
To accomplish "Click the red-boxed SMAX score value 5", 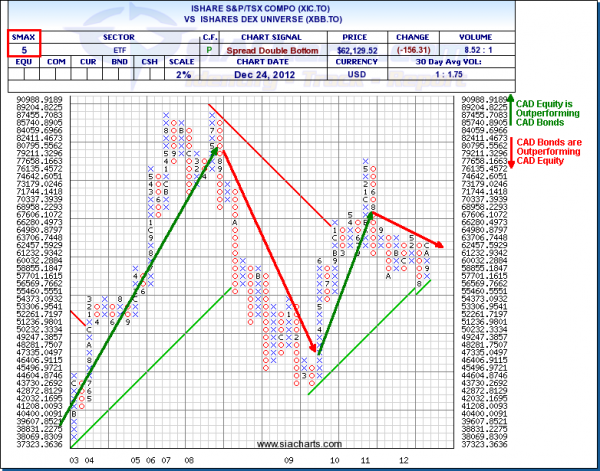I will (22, 48).
